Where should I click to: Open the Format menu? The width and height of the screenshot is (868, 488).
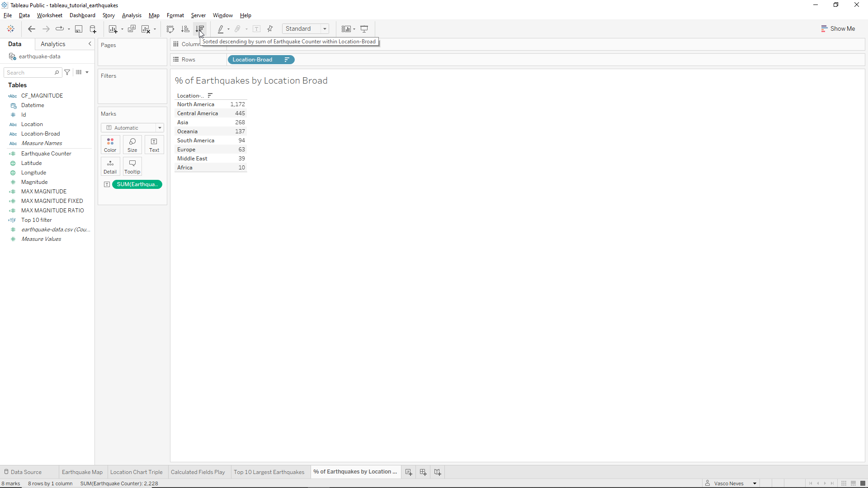175,15
